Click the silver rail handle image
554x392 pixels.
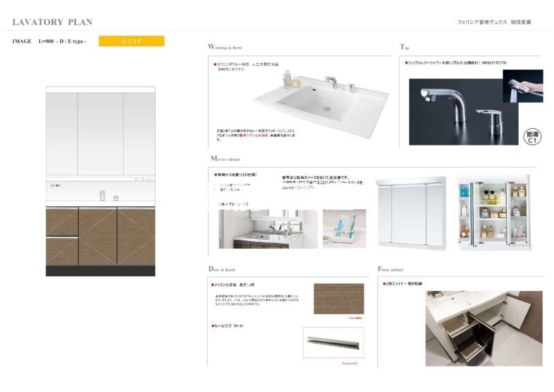333,343
